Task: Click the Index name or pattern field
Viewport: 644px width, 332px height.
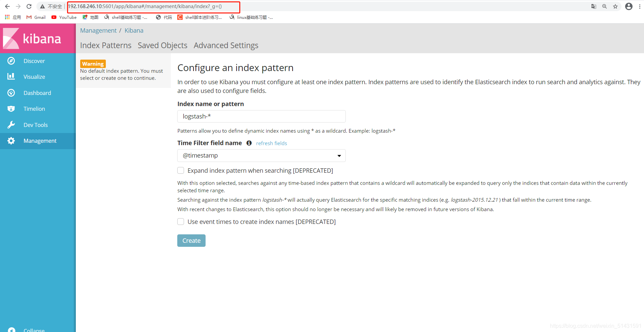Action: pyautogui.click(x=261, y=117)
